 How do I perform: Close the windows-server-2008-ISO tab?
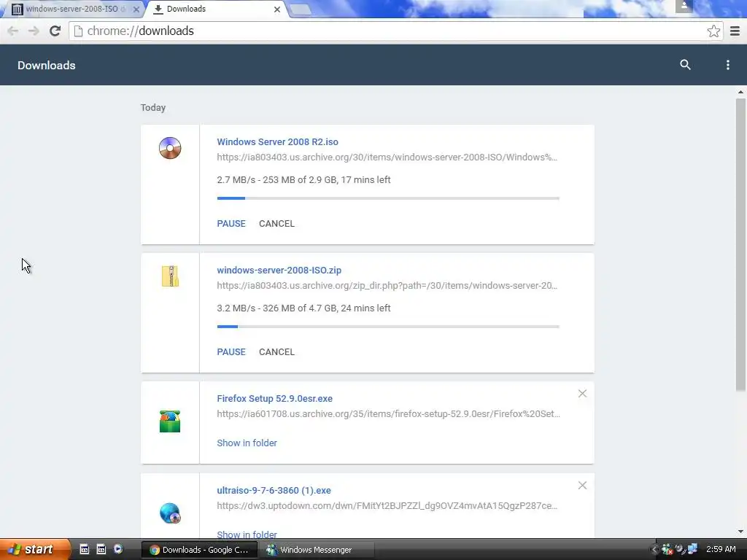pyautogui.click(x=136, y=9)
